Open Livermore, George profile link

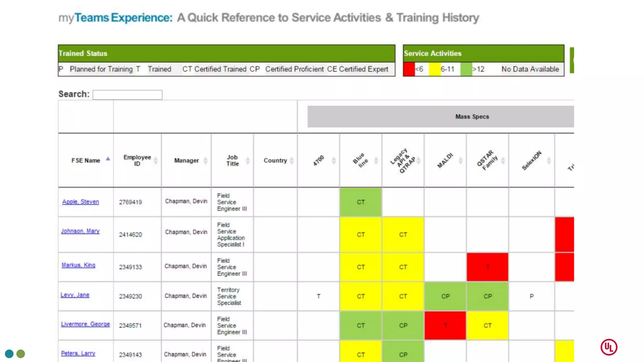[x=85, y=324]
